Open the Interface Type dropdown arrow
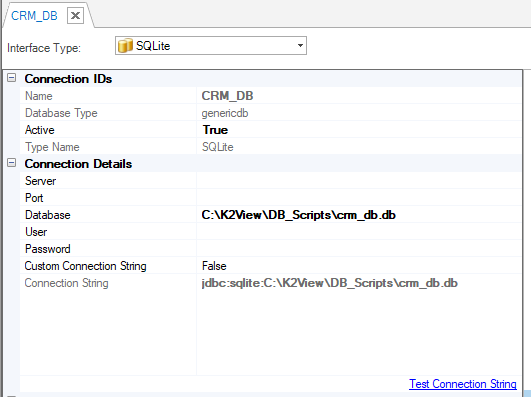This screenshot has width=531, height=397. (300, 45)
